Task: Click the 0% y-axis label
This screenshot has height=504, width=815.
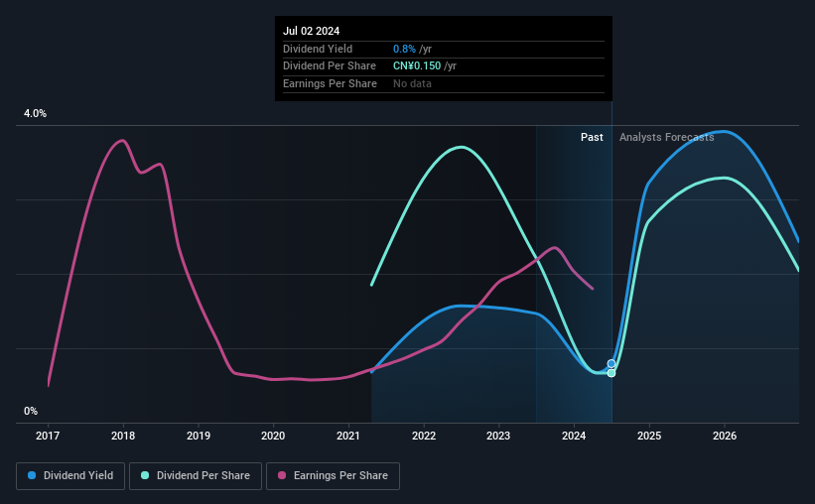Action: click(31, 411)
